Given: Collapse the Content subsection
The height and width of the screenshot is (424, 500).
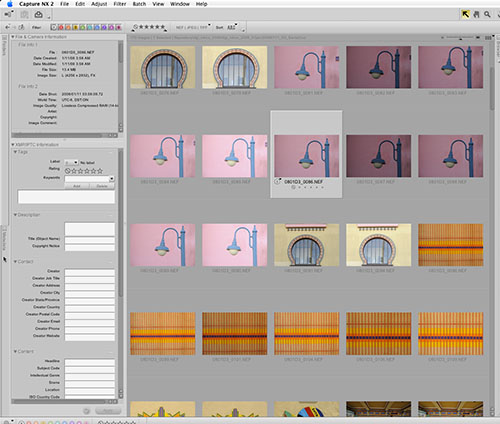Looking at the screenshot, I should tap(15, 351).
